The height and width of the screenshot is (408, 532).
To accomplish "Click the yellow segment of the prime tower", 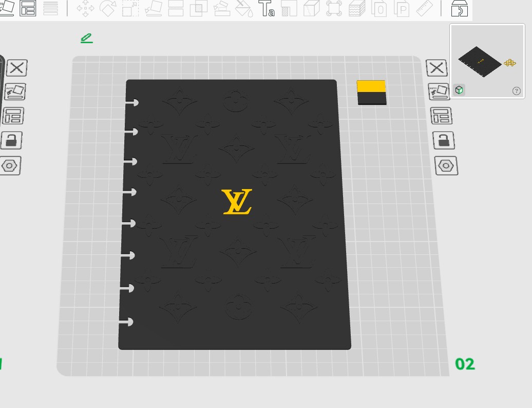I will coord(371,86).
